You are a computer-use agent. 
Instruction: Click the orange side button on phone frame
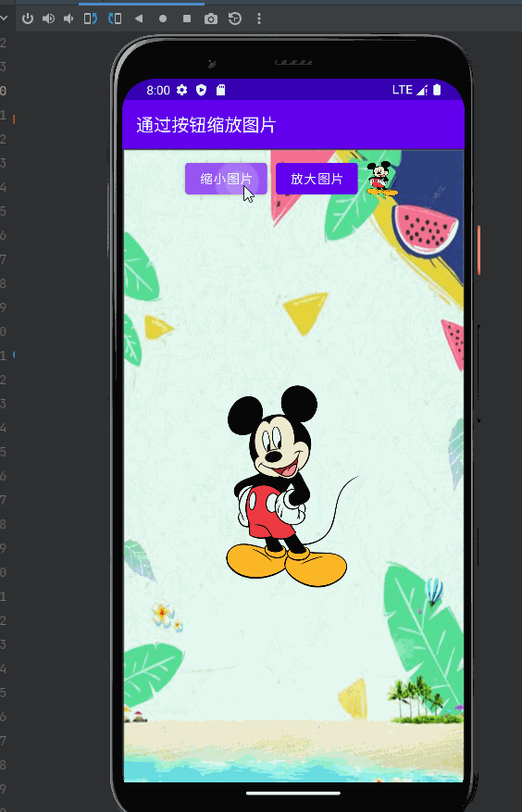pos(479,250)
